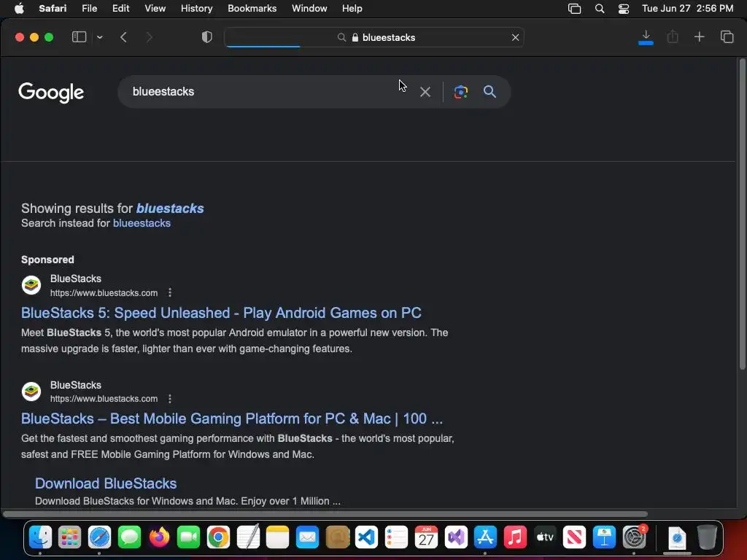
Task: Open Spotlight search in the menu bar
Action: click(x=600, y=9)
